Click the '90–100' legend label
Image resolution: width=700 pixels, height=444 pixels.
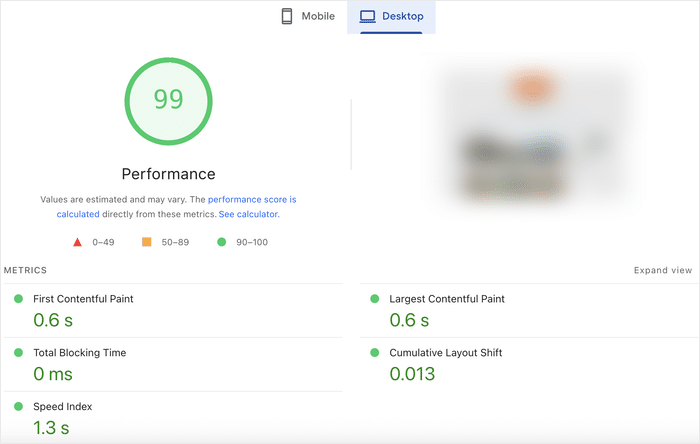[252, 242]
